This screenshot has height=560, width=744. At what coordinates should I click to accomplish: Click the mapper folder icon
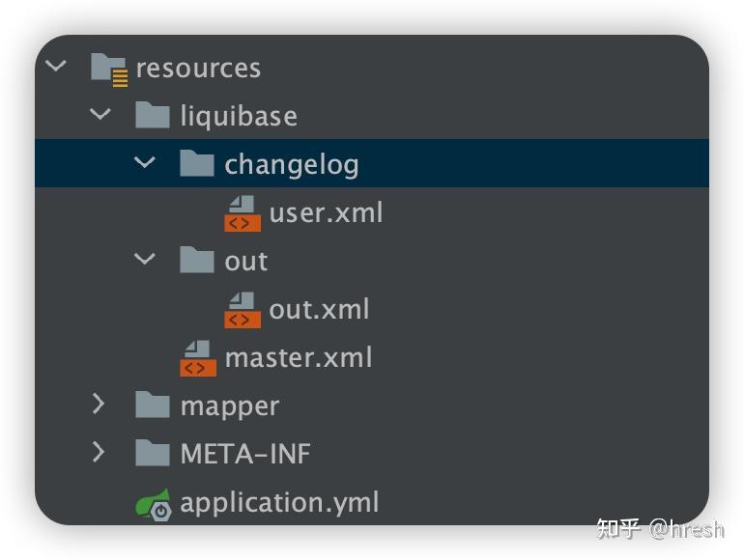tap(153, 406)
